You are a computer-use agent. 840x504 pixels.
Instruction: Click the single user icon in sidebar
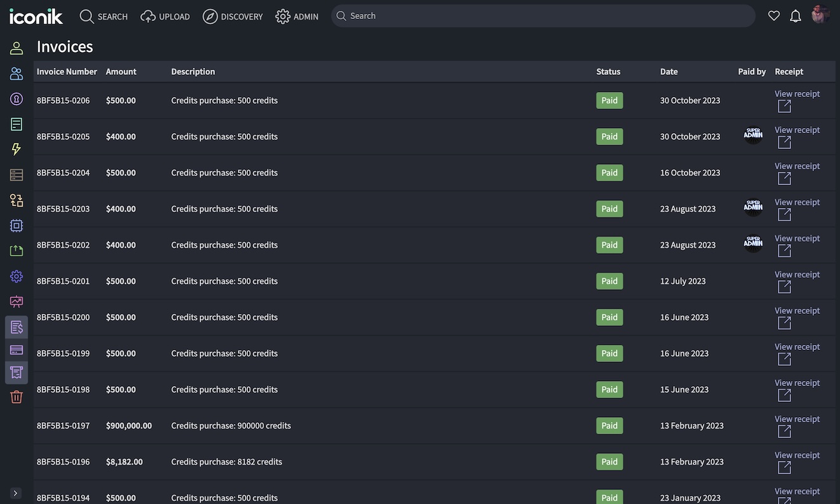point(16,48)
